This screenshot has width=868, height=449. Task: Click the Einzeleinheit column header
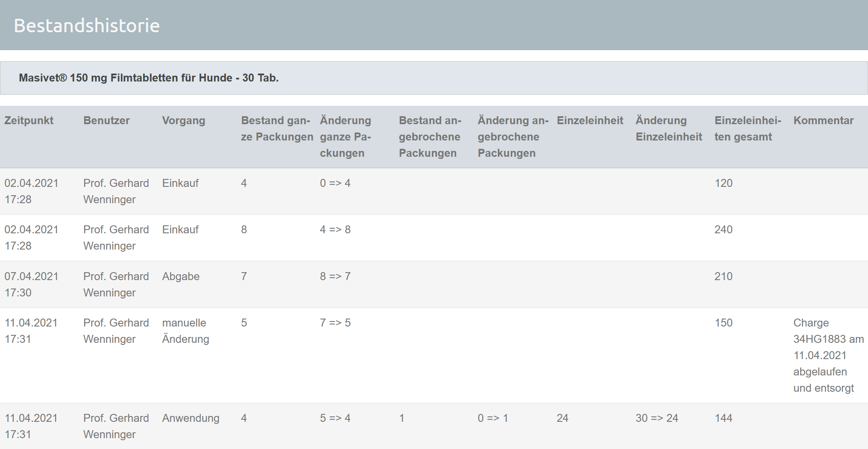[x=590, y=120]
